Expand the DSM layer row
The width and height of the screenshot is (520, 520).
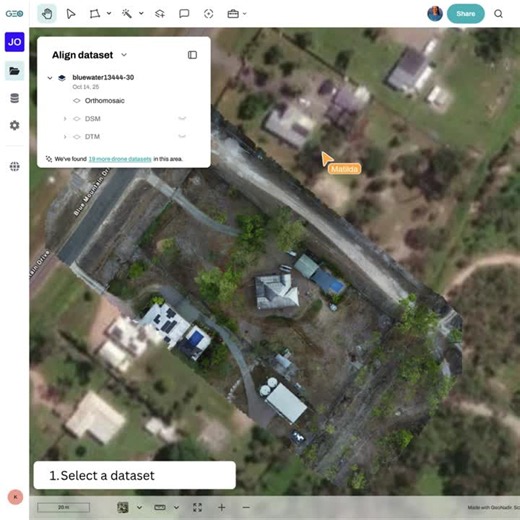pos(65,119)
